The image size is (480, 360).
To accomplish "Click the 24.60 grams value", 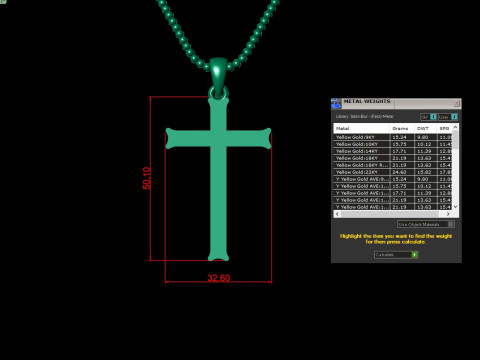I will pos(399,172).
